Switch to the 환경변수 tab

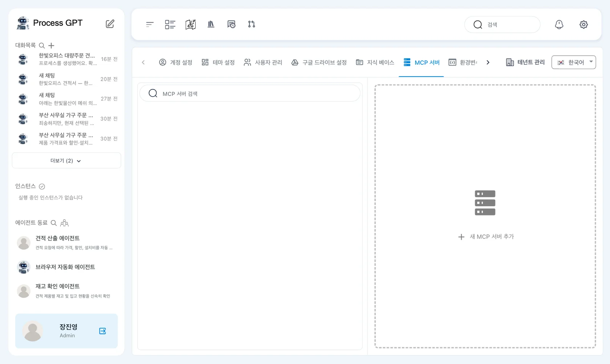coord(463,62)
